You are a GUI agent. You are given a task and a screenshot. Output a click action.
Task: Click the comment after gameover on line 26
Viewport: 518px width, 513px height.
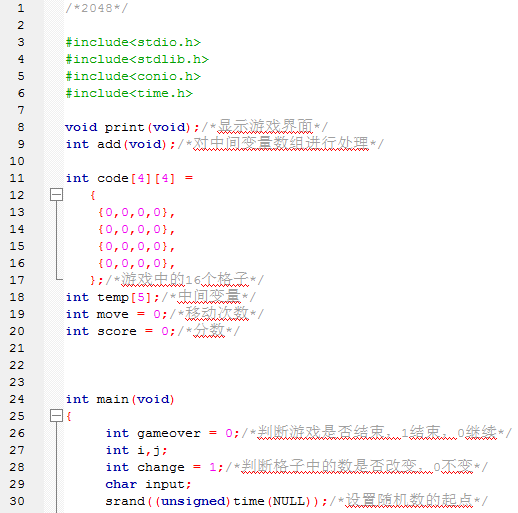tap(377, 433)
